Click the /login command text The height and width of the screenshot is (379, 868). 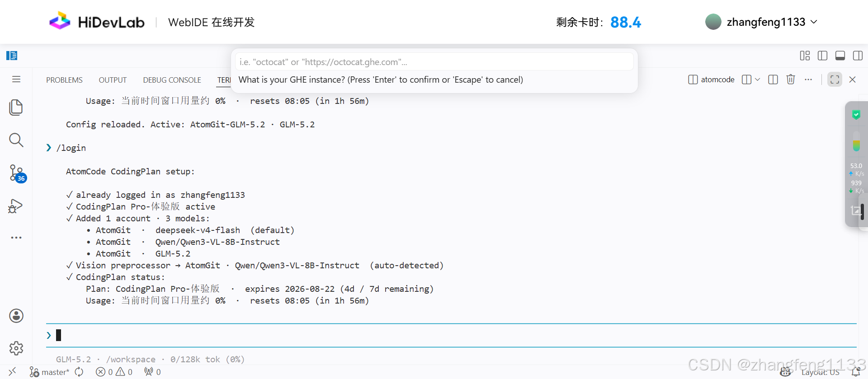(x=71, y=148)
